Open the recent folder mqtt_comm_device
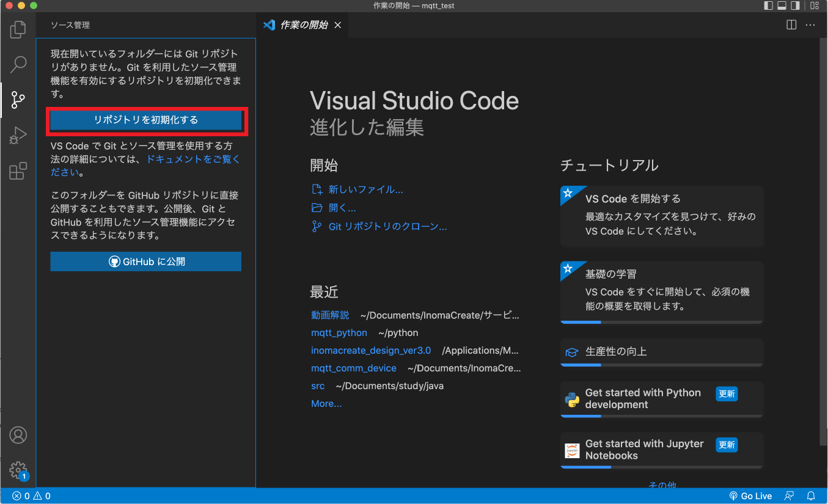The image size is (828, 504). tap(354, 368)
